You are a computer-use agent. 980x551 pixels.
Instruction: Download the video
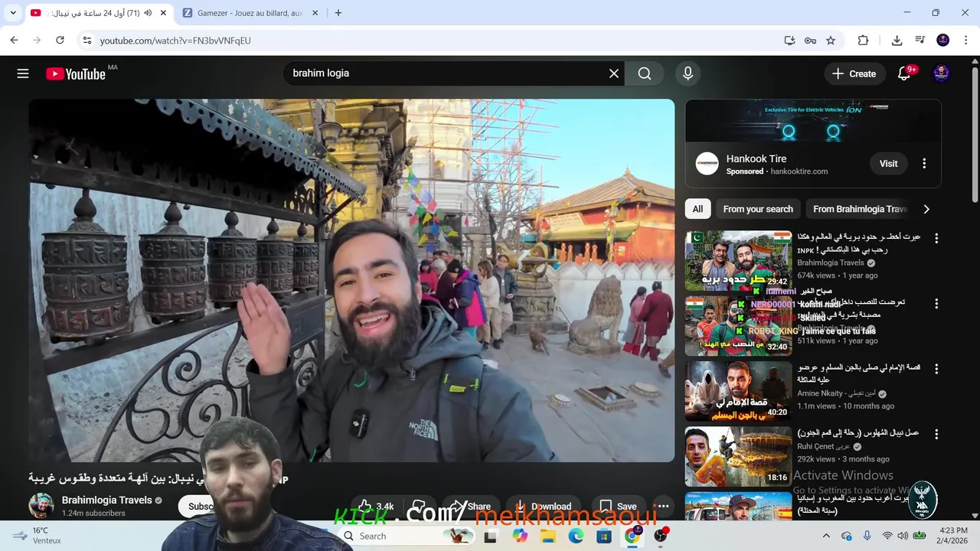click(x=544, y=506)
